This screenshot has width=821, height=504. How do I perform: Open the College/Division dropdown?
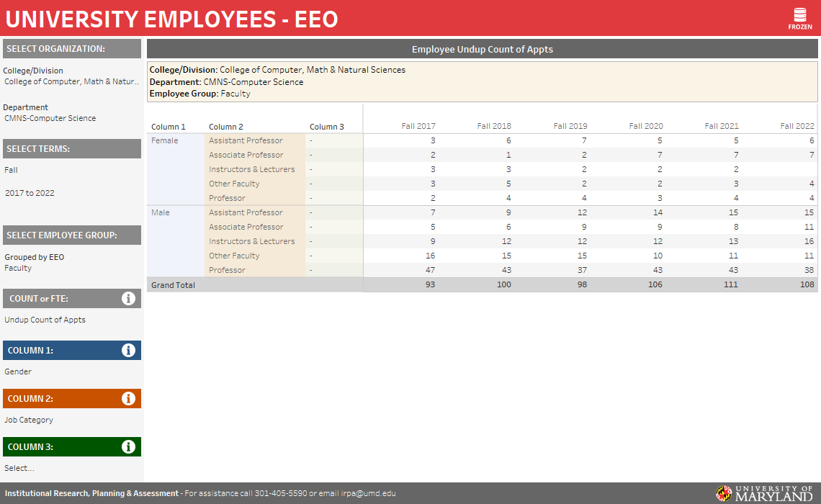pos(71,81)
